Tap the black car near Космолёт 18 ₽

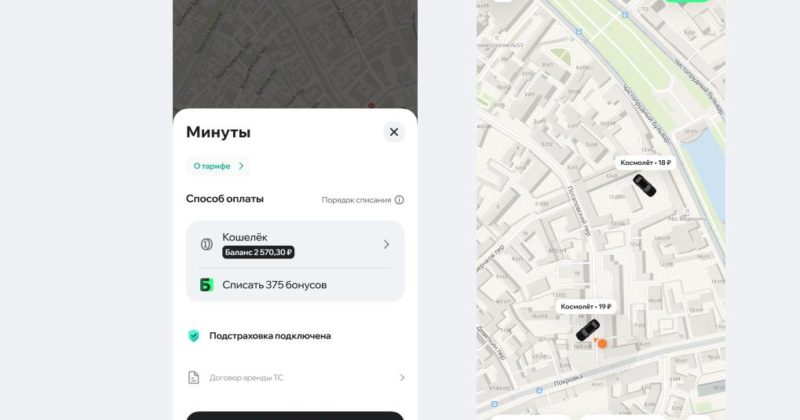(x=644, y=185)
